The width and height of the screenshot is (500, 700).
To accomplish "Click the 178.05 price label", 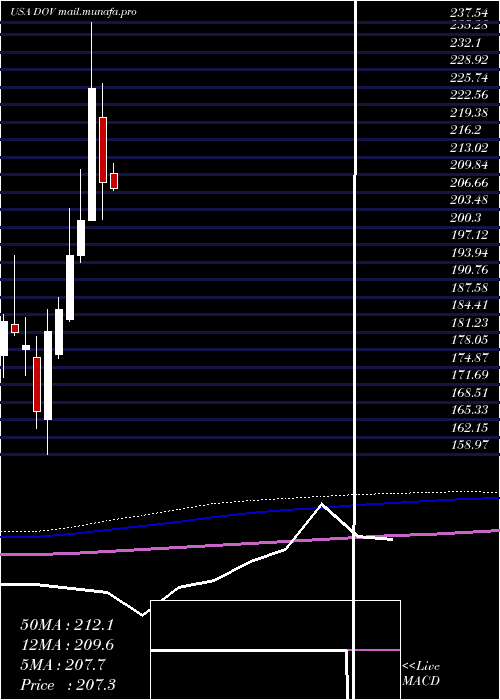I will click(x=469, y=340).
